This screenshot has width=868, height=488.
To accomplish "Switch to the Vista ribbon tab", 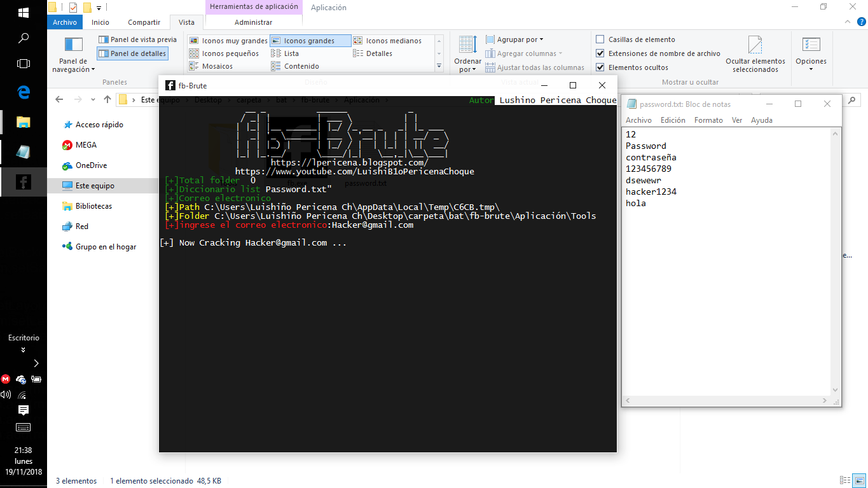I will 186,22.
